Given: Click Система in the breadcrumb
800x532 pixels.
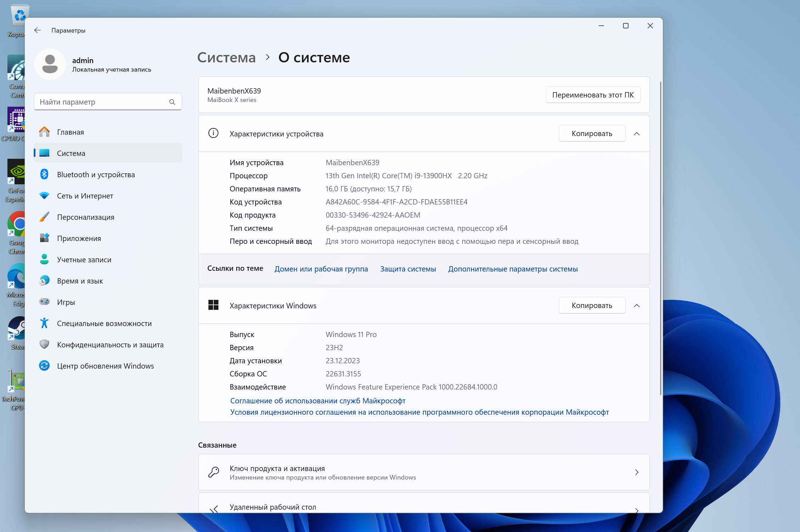Looking at the screenshot, I should tap(226, 57).
